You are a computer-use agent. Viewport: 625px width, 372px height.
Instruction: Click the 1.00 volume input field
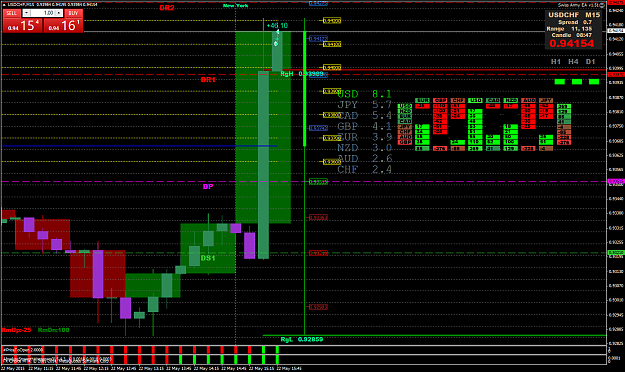tap(43, 13)
